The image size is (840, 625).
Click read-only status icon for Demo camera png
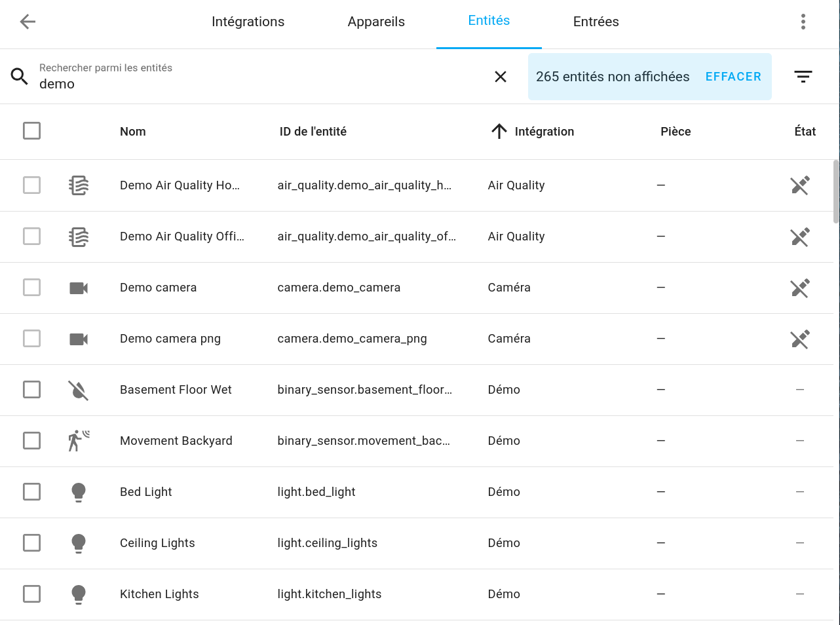pyautogui.click(x=799, y=339)
